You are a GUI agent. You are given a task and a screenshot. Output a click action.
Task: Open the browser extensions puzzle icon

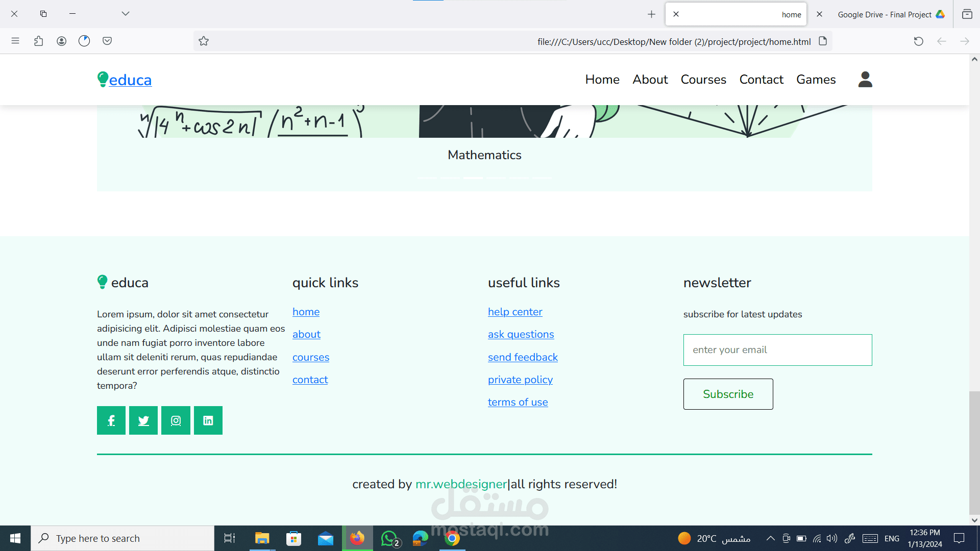pos(38,41)
